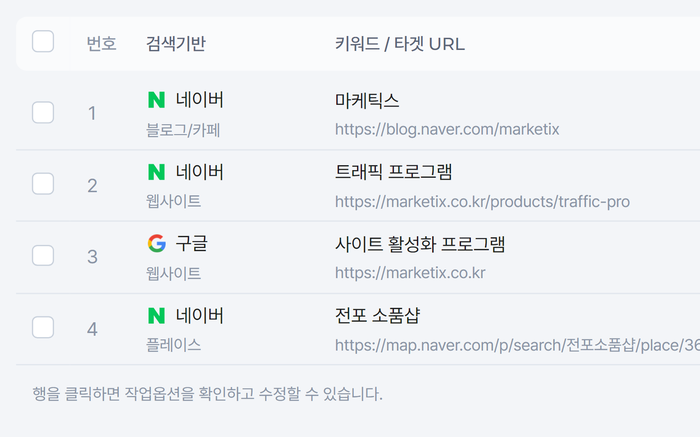Select keyword 트래픽 프로그램

click(394, 172)
